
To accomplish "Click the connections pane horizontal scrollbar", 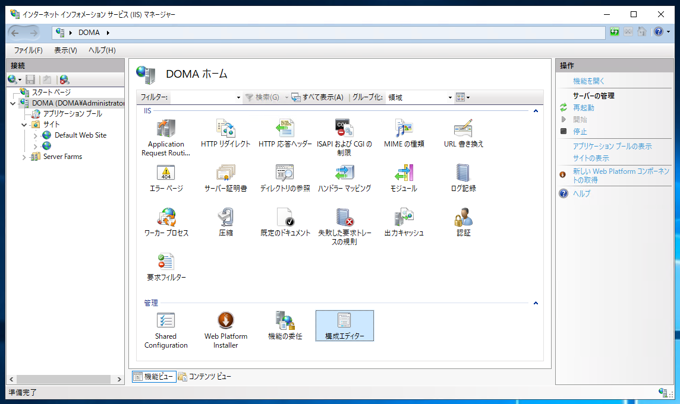I will coord(63,379).
